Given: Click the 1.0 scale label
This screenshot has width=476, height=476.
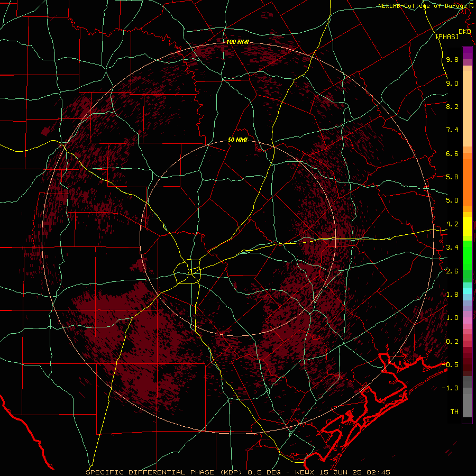Looking at the screenshot, I should pos(452,318).
